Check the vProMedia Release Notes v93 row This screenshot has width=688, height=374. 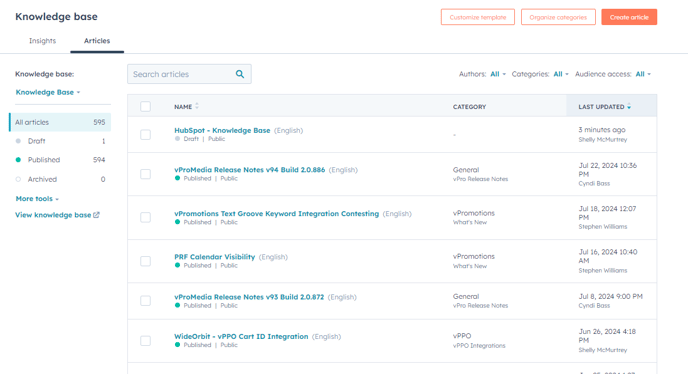coord(145,301)
